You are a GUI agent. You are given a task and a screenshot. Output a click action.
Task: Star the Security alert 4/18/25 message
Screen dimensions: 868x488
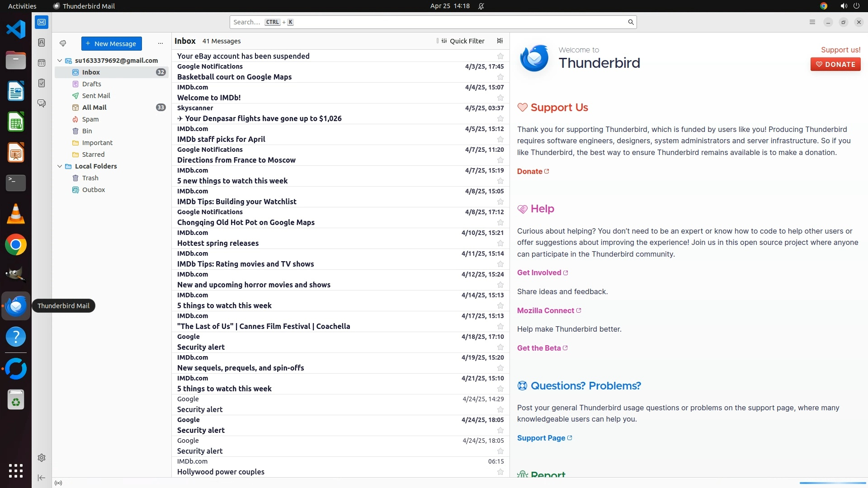tap(500, 347)
